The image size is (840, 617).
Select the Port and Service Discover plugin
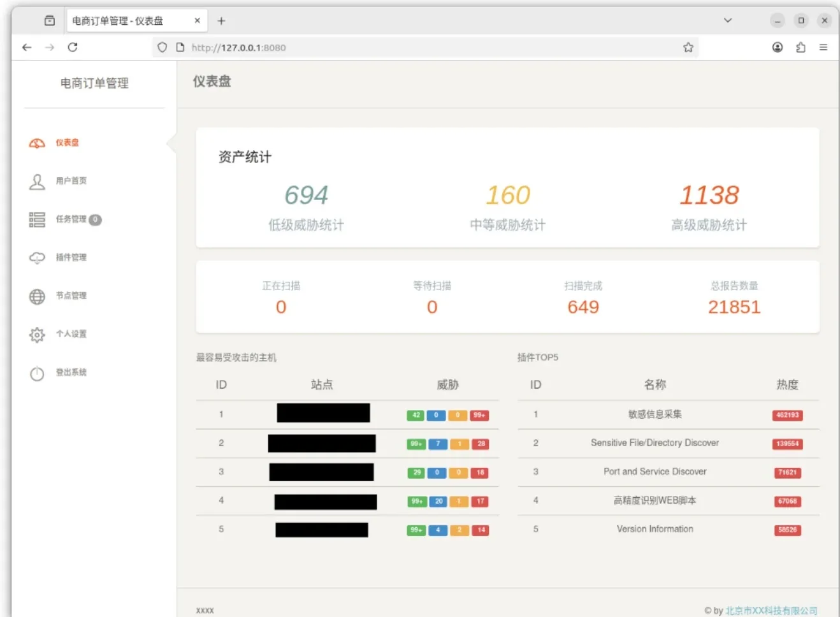tap(655, 472)
